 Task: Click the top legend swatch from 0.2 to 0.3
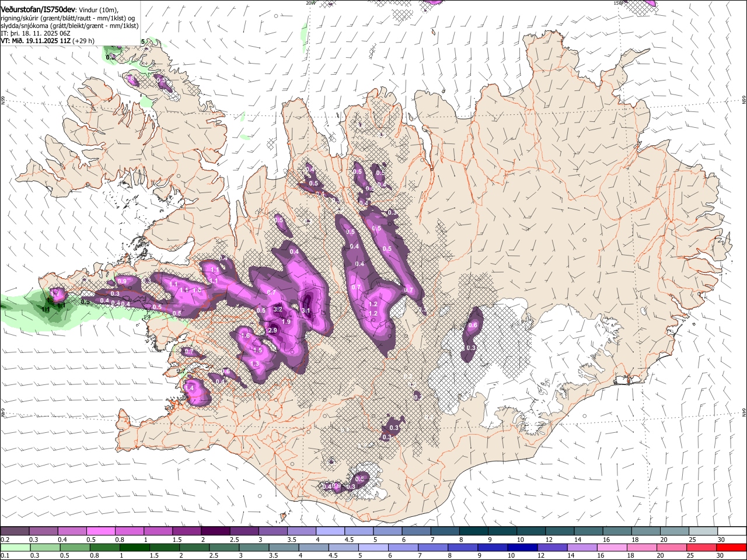click(x=15, y=531)
